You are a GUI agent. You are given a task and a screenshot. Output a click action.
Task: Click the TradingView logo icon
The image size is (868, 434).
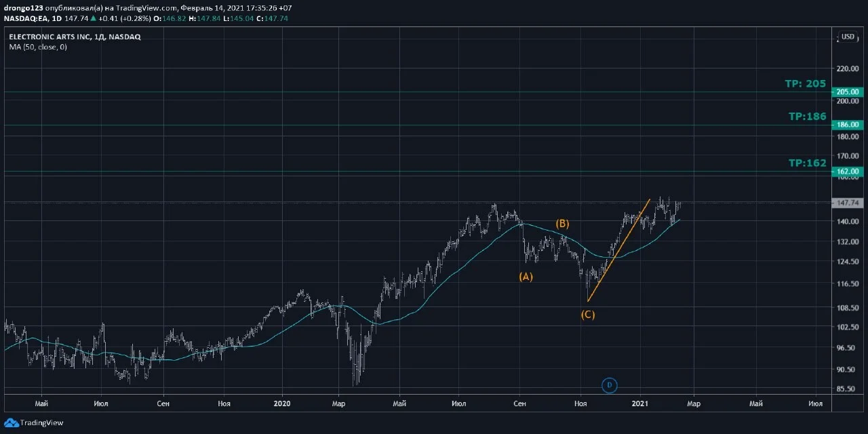[12, 422]
